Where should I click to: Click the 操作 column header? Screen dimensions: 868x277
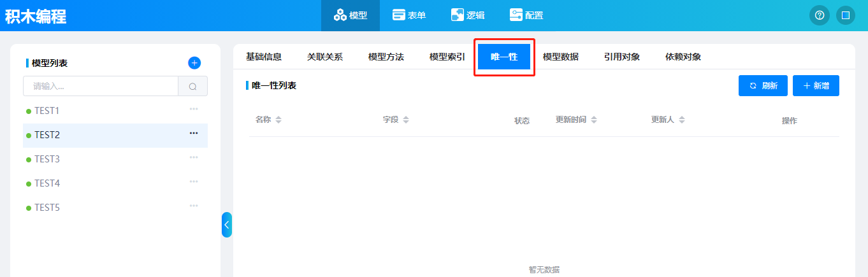pos(790,120)
